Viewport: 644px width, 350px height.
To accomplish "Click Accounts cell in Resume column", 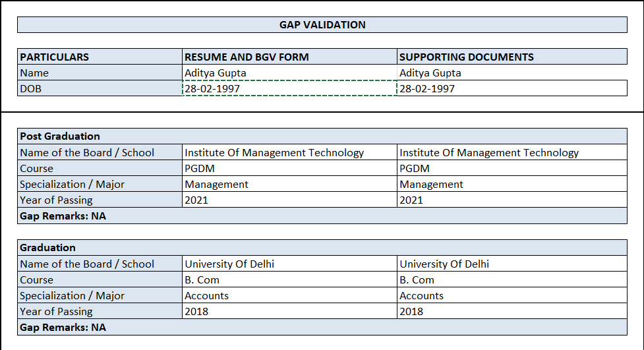I will (289, 296).
